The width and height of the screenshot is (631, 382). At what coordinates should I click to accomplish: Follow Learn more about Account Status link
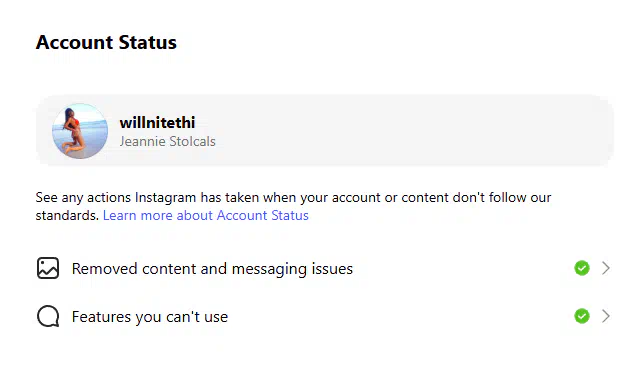pos(206,215)
